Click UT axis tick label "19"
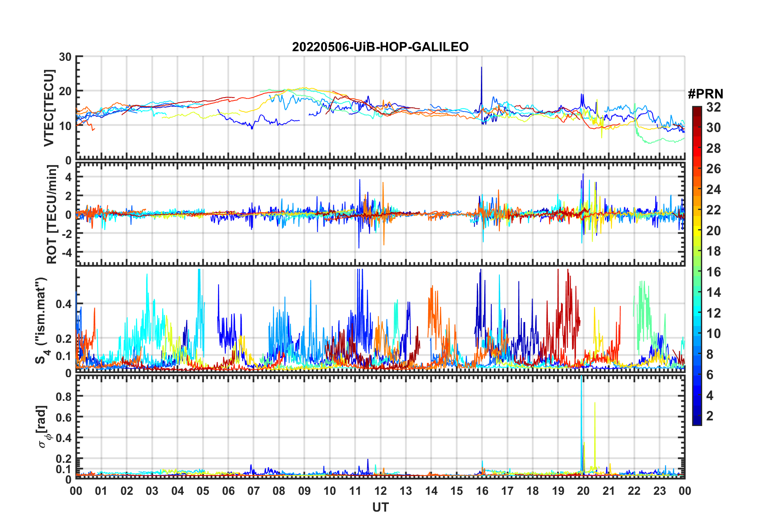 tap(558, 491)
